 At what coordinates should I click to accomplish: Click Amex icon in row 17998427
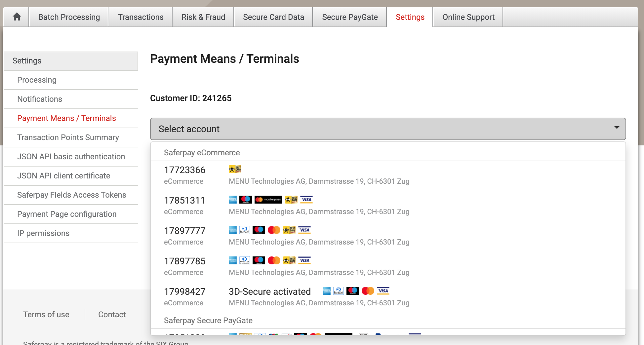327,291
